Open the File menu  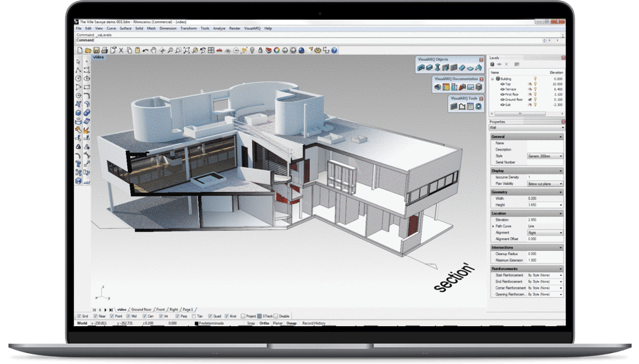point(78,28)
